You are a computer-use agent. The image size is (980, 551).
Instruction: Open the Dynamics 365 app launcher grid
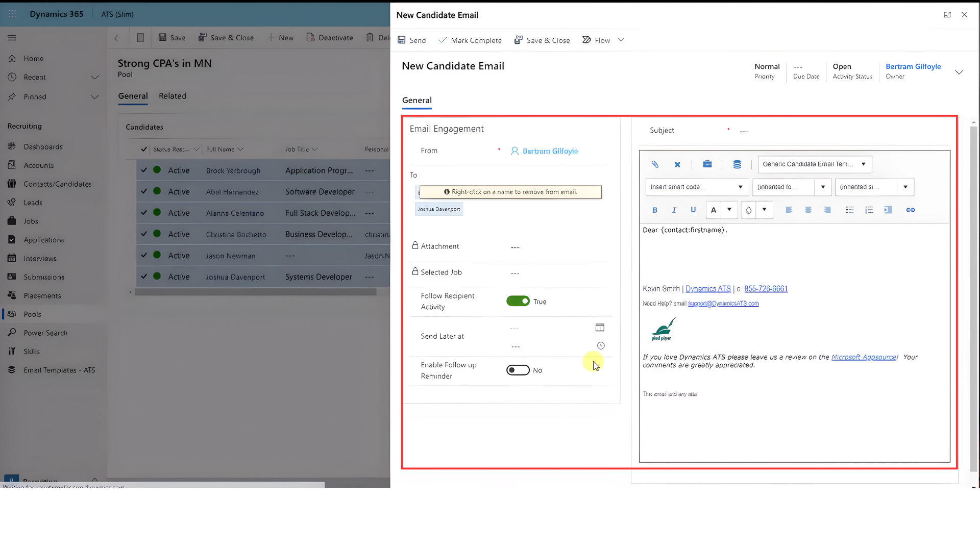click(12, 14)
